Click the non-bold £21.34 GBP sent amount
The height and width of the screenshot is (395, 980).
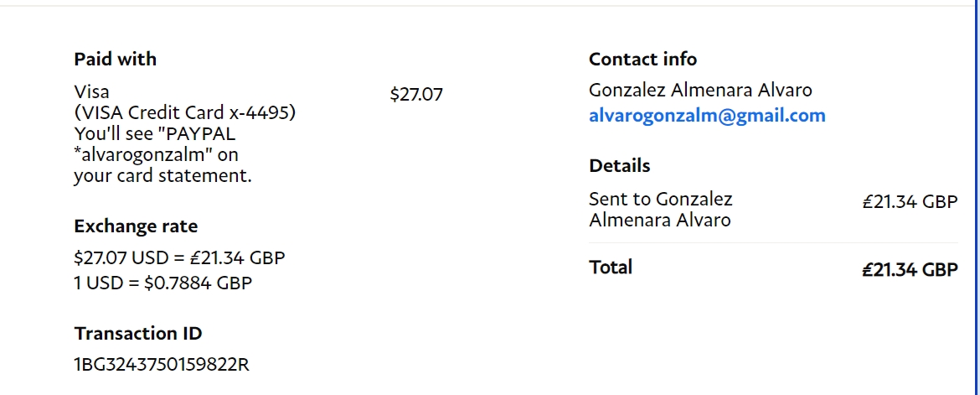pyautogui.click(x=910, y=201)
